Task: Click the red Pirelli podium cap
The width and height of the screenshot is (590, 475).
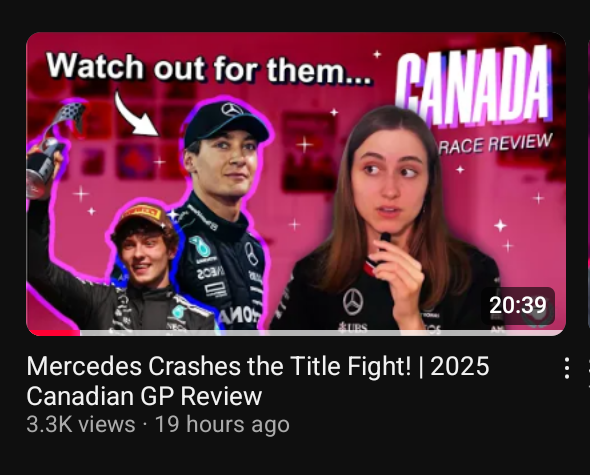Action: [143, 217]
